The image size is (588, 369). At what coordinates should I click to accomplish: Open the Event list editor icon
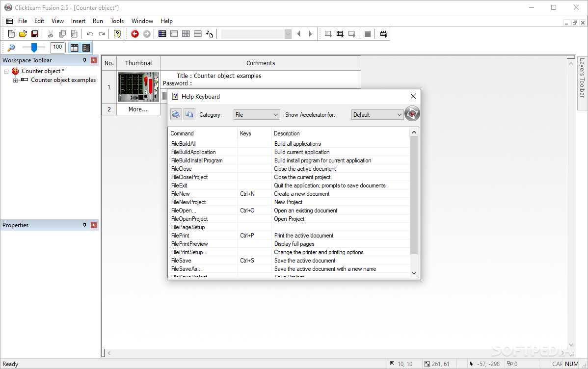pos(198,34)
